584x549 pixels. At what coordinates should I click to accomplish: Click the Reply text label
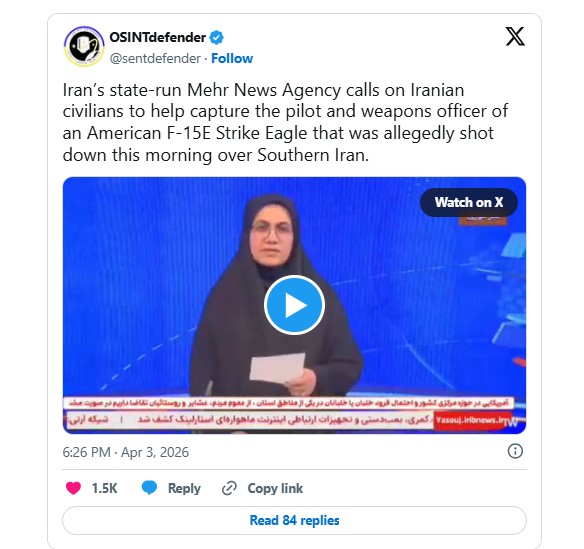click(184, 488)
